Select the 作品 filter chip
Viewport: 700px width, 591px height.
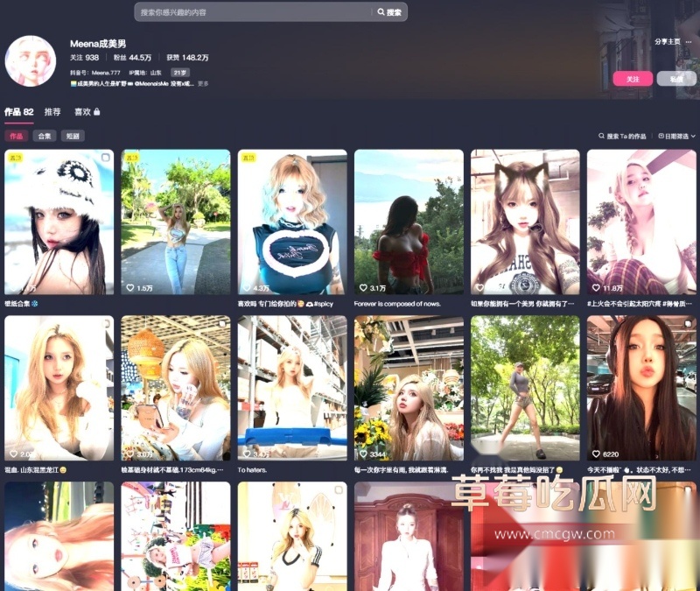16,136
